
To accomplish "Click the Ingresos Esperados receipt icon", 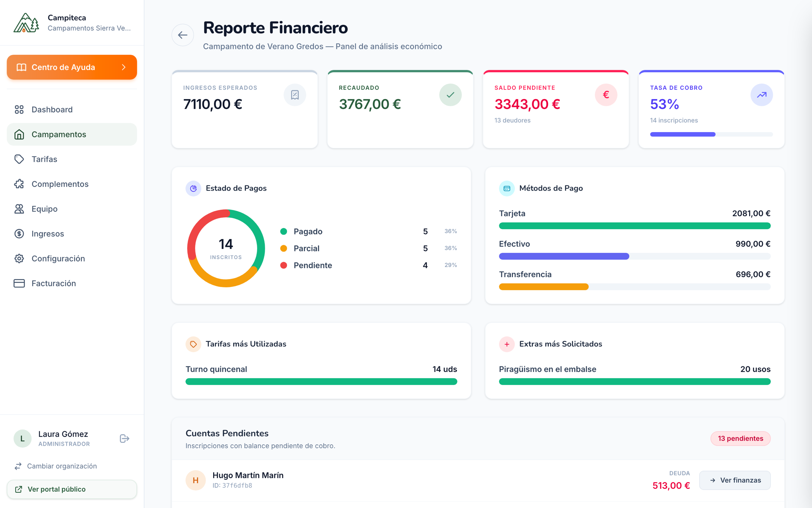I will (295, 95).
